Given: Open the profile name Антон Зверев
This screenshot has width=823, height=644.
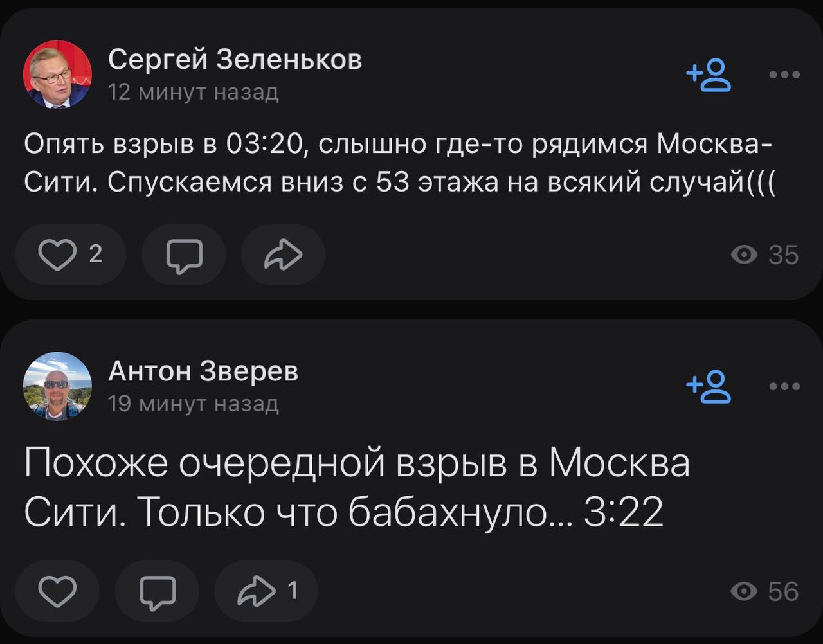Looking at the screenshot, I should tap(203, 371).
